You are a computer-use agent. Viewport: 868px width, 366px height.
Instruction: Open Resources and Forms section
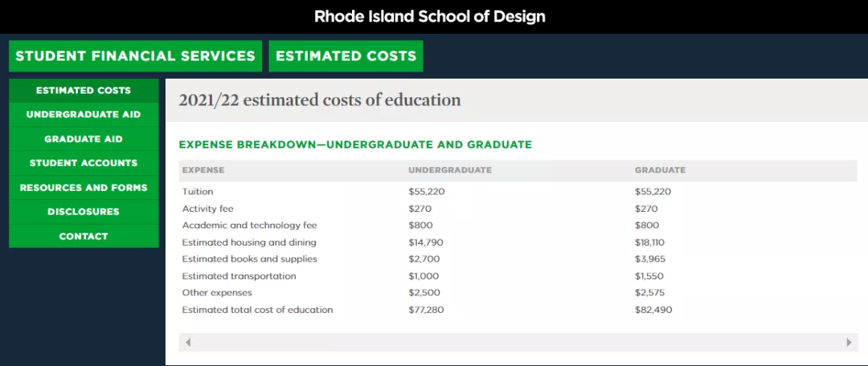pyautogui.click(x=84, y=188)
